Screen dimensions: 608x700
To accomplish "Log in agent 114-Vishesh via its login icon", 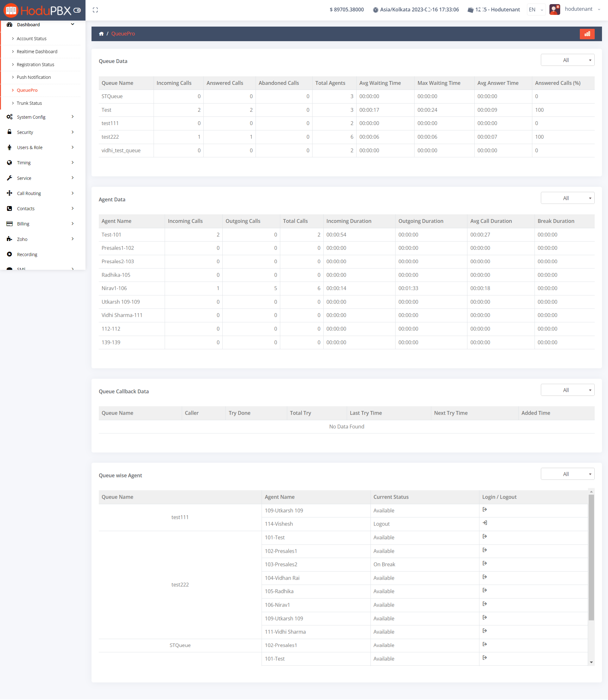I will tap(485, 523).
